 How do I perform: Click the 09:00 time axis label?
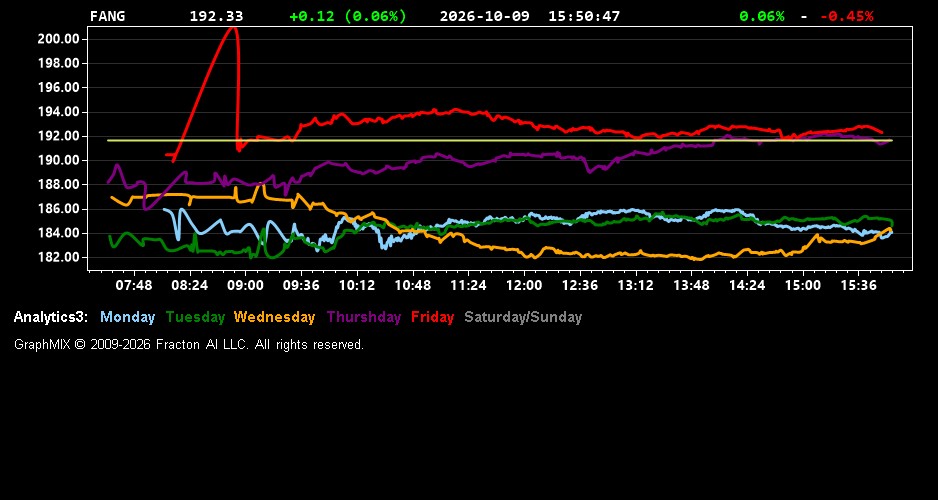[245, 285]
